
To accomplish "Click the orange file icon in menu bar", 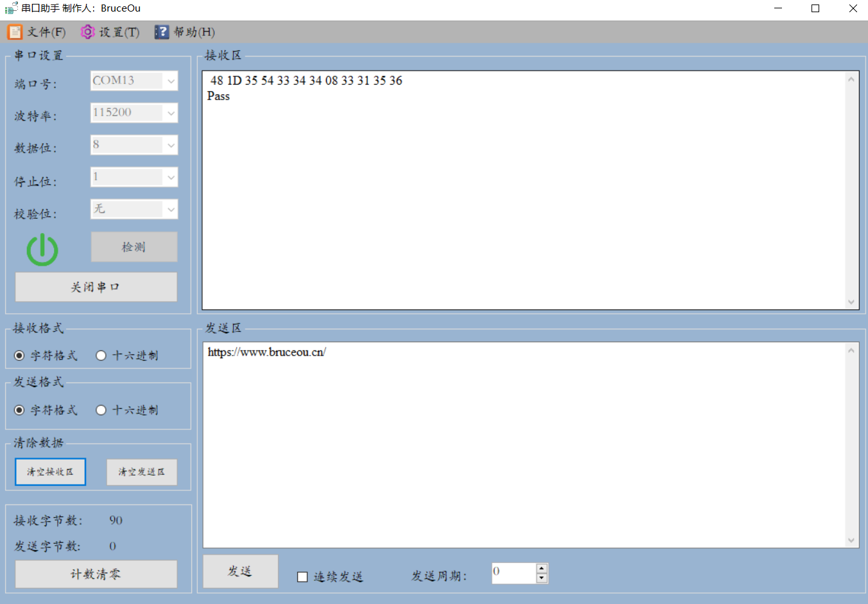I will pos(15,32).
